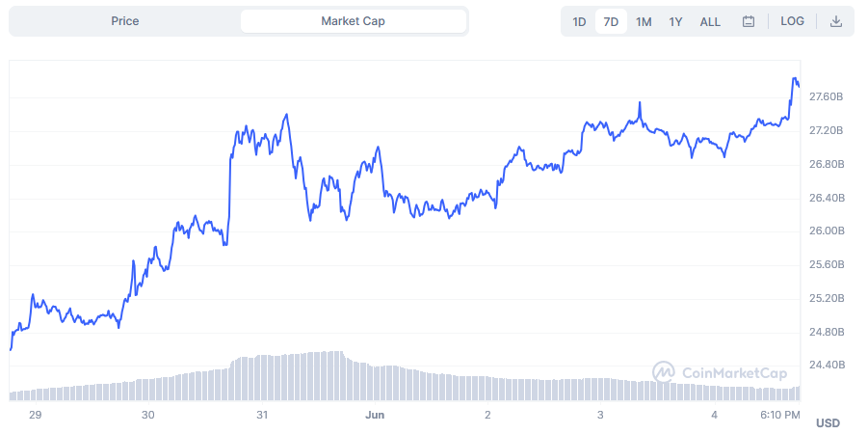
Task: Choose the 7D time range
Action: click(611, 21)
